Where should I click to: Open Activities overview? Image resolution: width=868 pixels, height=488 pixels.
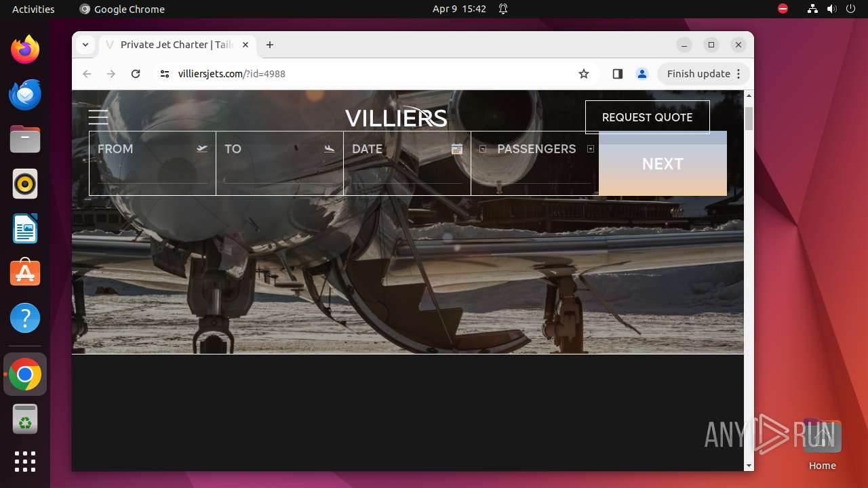(x=33, y=9)
